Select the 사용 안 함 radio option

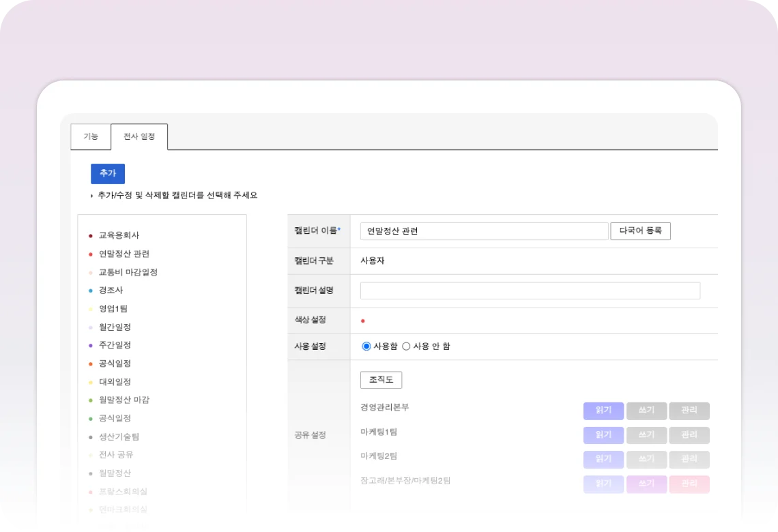(406, 346)
